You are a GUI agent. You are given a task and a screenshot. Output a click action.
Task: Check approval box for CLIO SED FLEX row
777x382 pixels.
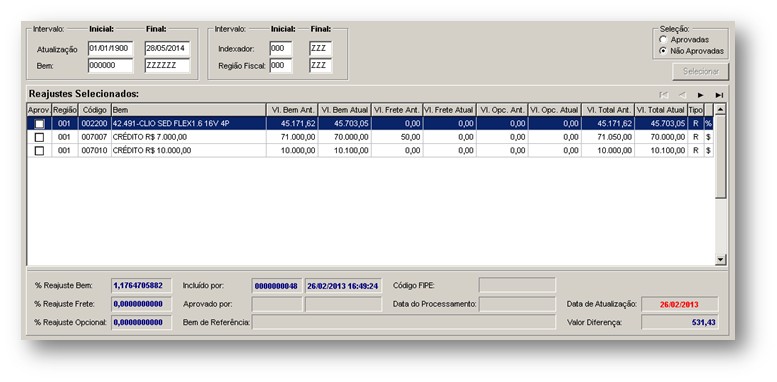coord(40,123)
